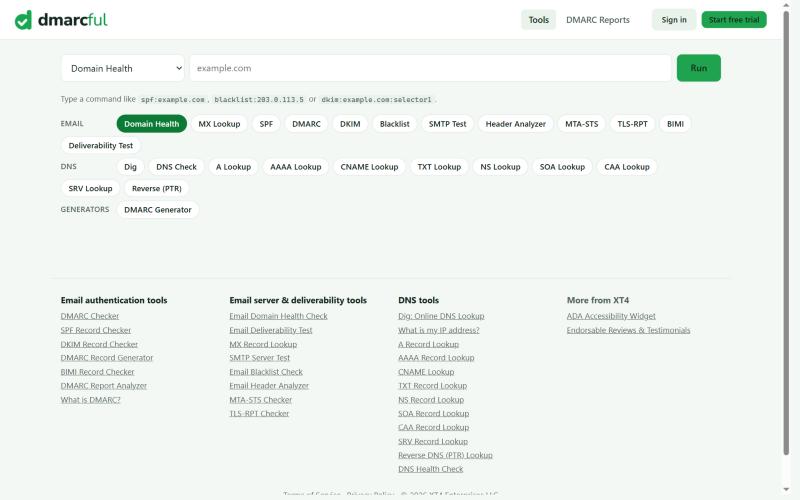Open the Email Blacklist Check link
800x500 pixels.
[266, 372]
